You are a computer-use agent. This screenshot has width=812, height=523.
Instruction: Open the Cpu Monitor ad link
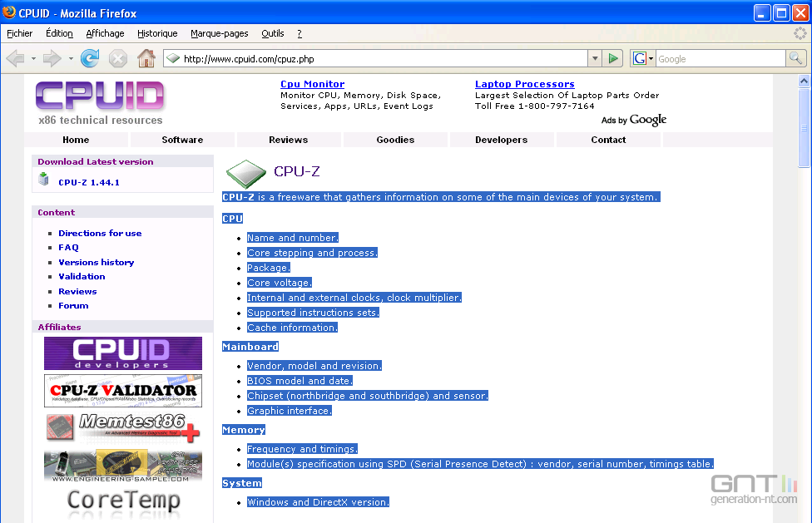pyautogui.click(x=312, y=84)
